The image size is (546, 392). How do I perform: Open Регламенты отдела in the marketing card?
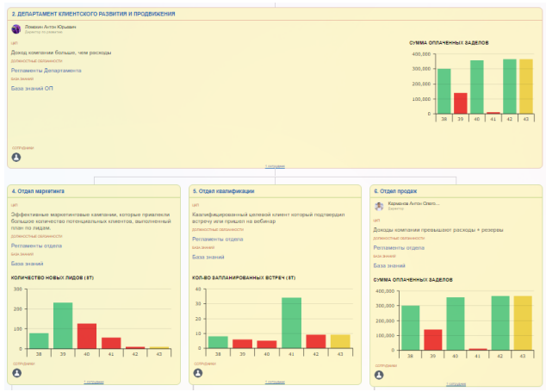click(36, 246)
